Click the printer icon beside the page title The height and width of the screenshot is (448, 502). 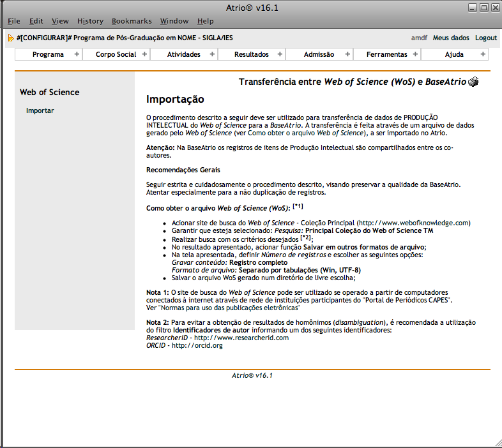pos(473,82)
